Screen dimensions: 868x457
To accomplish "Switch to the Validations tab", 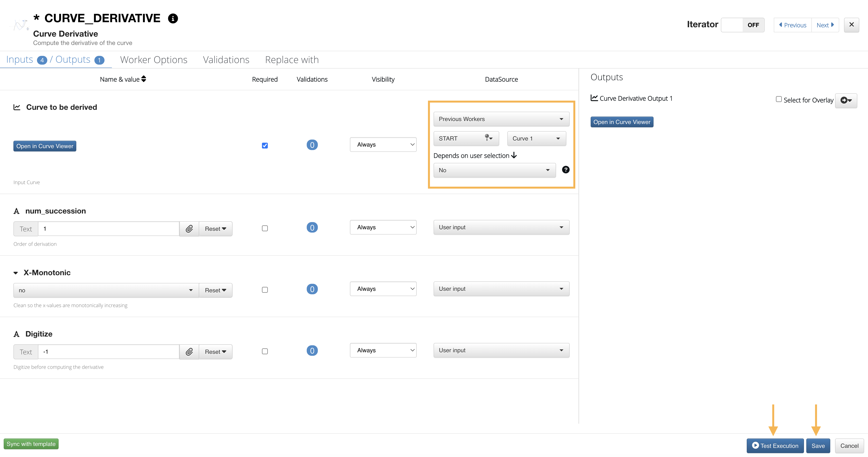I will pos(226,60).
